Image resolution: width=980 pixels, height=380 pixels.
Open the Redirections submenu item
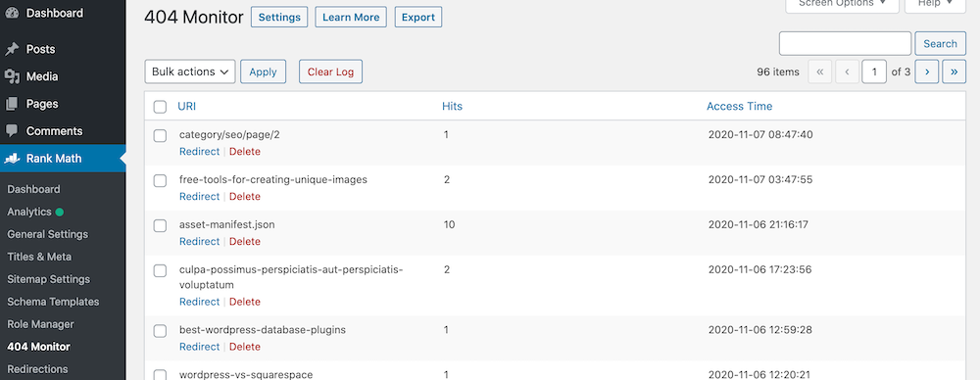37,369
